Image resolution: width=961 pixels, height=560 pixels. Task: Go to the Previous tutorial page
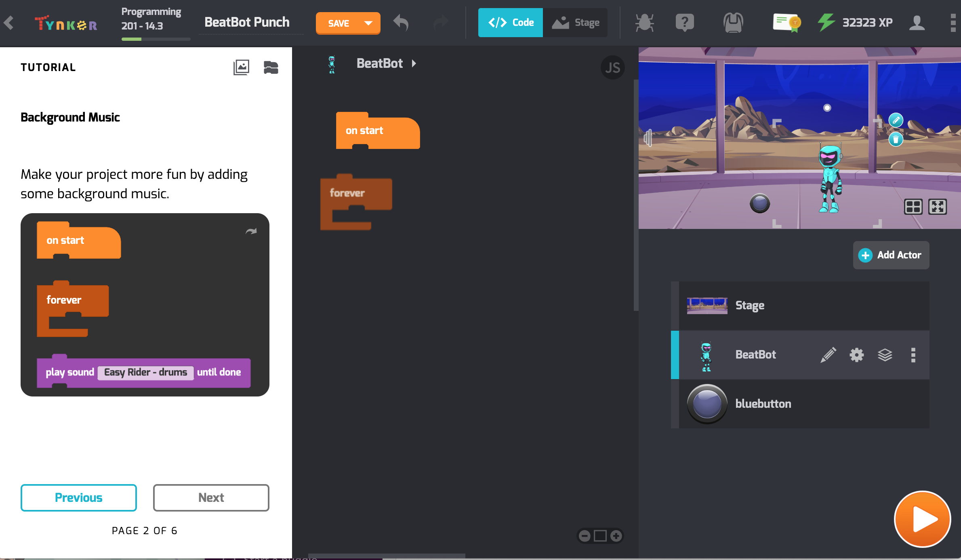pyautogui.click(x=79, y=498)
